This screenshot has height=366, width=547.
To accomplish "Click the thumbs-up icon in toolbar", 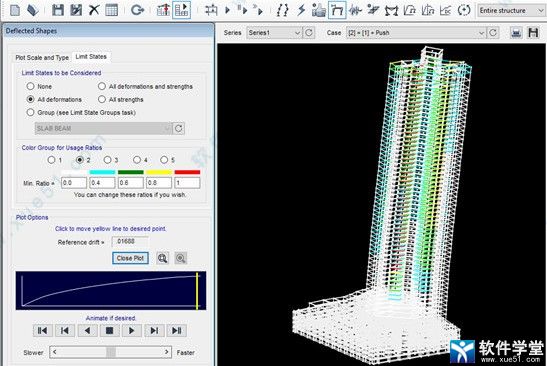I will (x=319, y=10).
